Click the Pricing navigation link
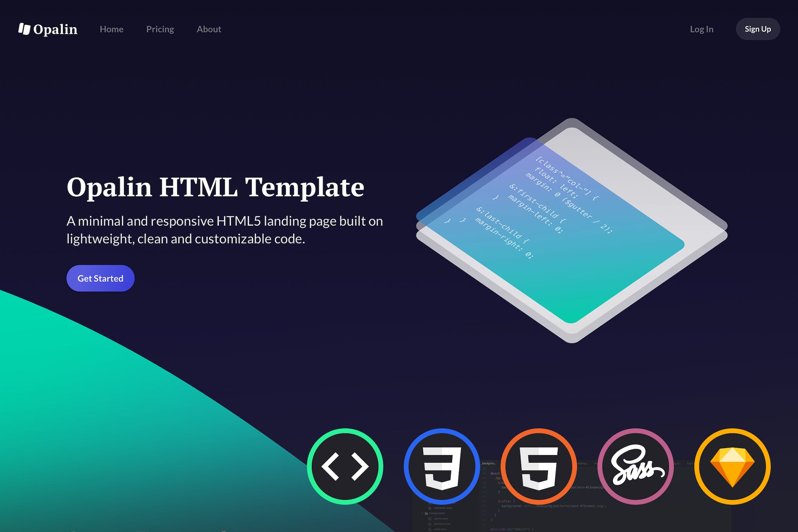 [160, 29]
